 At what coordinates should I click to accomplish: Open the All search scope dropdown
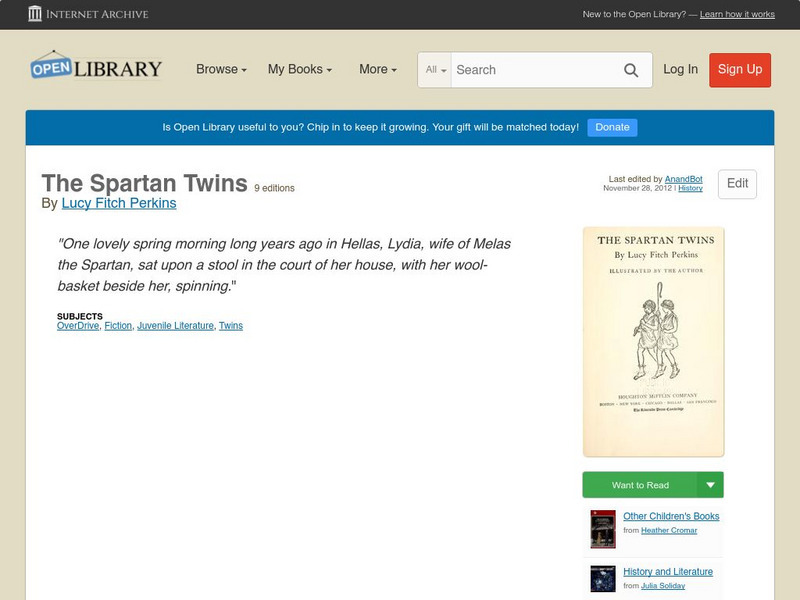click(x=437, y=70)
